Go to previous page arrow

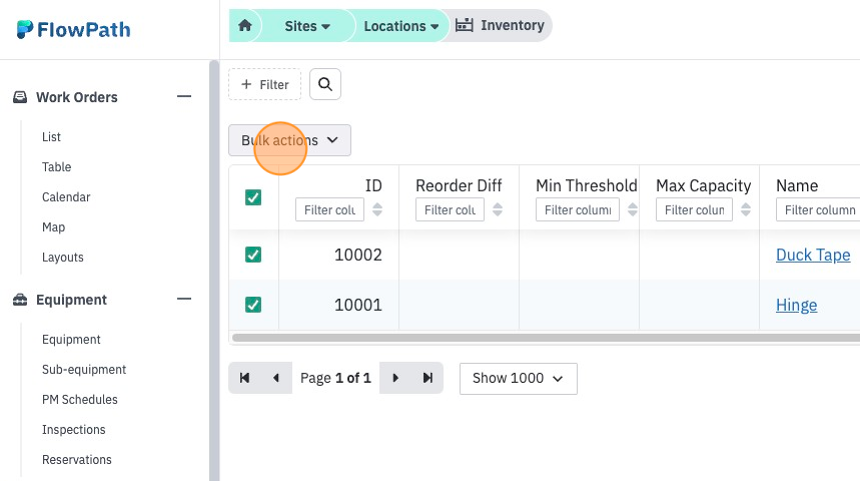(x=276, y=378)
